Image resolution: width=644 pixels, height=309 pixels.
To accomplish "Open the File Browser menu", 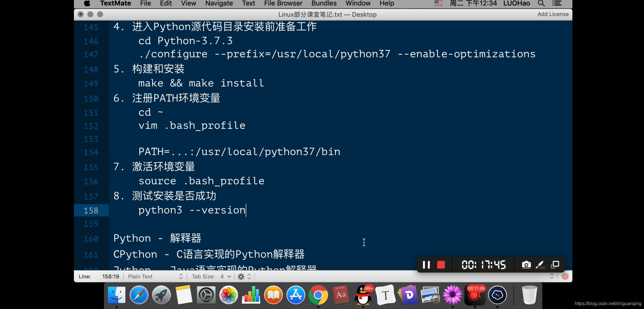I will 283,3.
